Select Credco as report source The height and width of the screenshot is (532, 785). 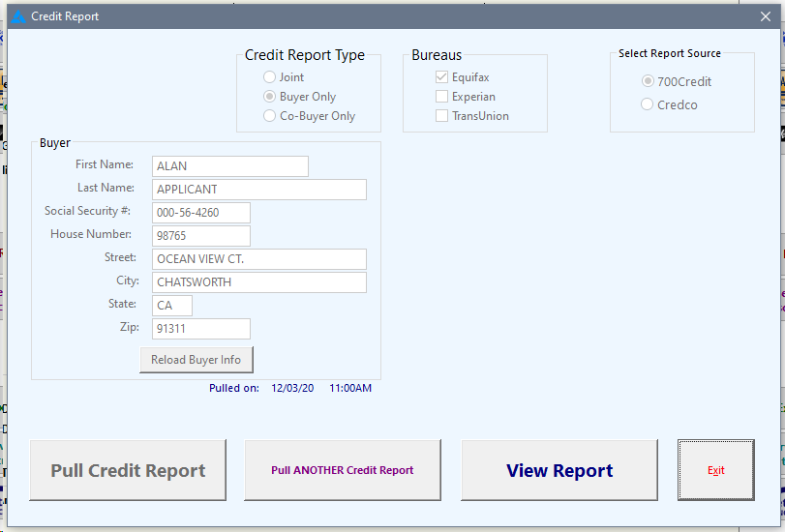pos(648,104)
